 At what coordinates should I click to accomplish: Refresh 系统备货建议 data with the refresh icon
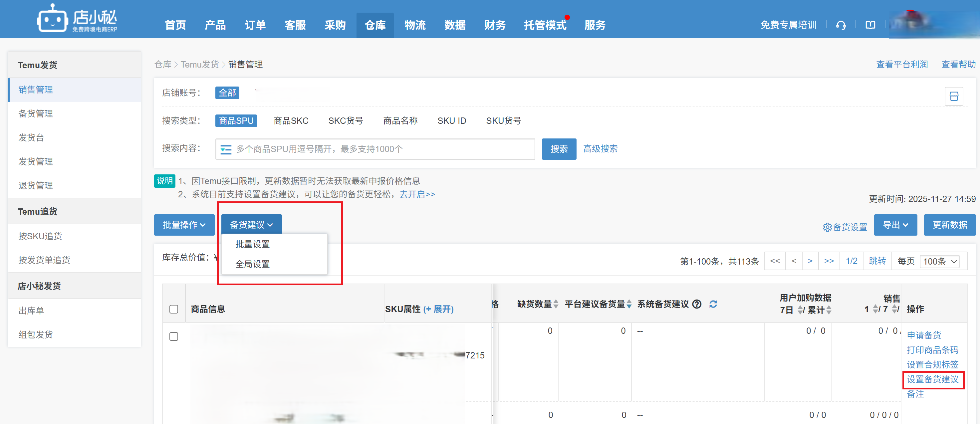click(x=713, y=304)
